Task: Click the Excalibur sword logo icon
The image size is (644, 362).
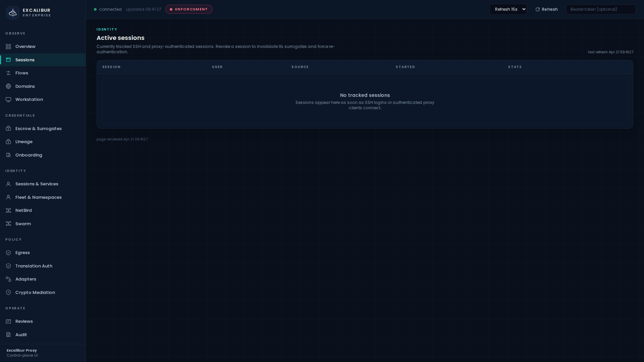Action: [x=13, y=13]
